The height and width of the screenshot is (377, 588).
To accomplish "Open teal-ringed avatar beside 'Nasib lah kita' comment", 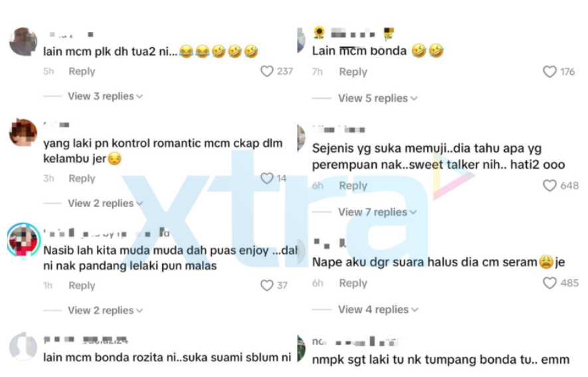I will 23,240.
